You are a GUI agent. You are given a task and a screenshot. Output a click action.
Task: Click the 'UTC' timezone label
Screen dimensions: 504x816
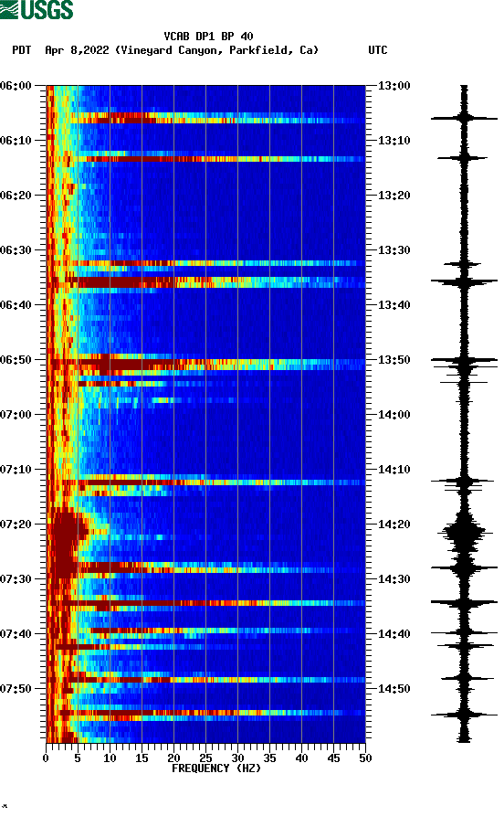point(378,50)
